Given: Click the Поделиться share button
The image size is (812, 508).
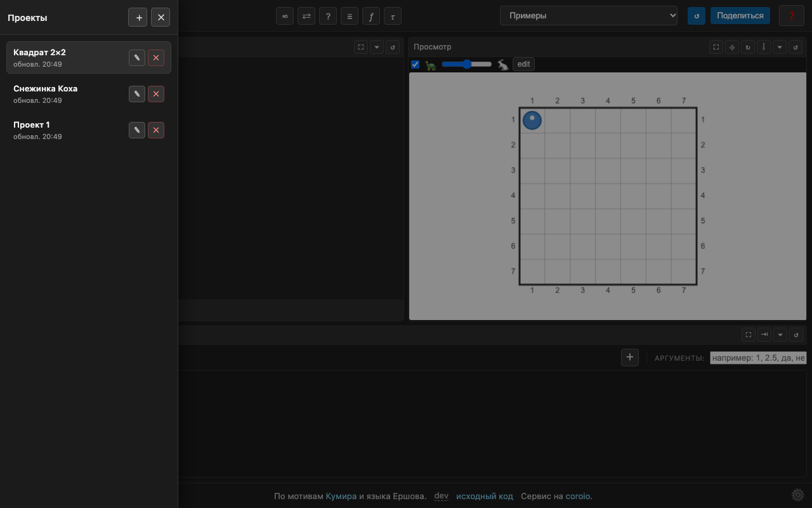Looking at the screenshot, I should click(740, 16).
